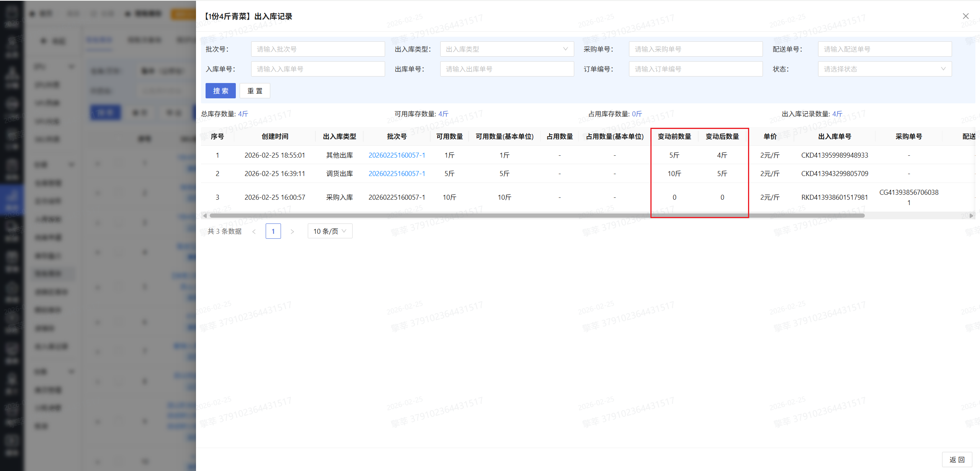This screenshot has height=471, width=980.
Task: Click the next page arrow
Action: tap(292, 231)
